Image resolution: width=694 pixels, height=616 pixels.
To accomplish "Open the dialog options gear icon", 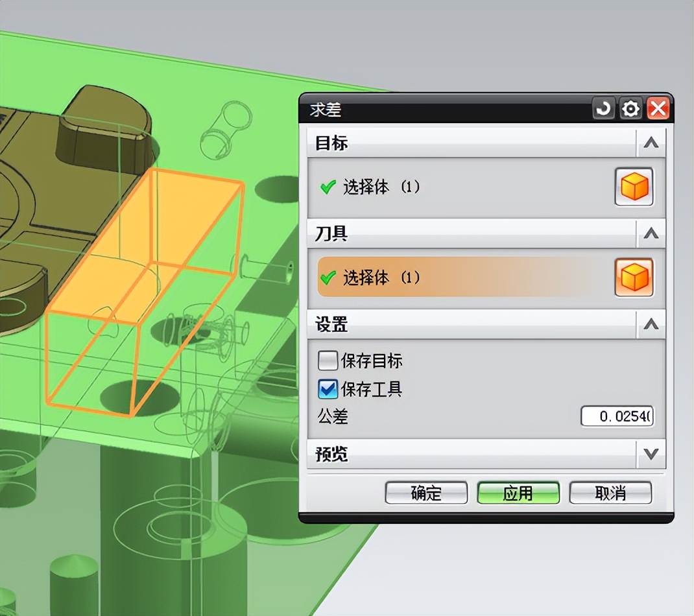I will 630,108.
